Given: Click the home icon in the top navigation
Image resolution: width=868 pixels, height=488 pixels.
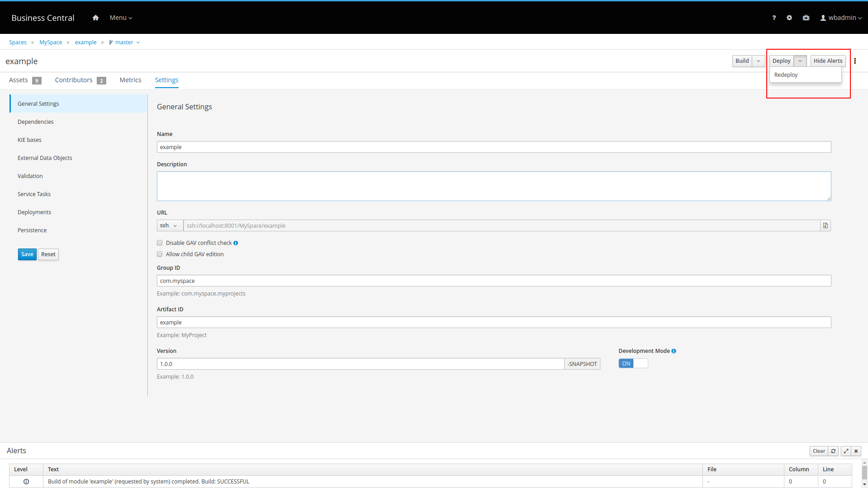Looking at the screenshot, I should tap(95, 17).
